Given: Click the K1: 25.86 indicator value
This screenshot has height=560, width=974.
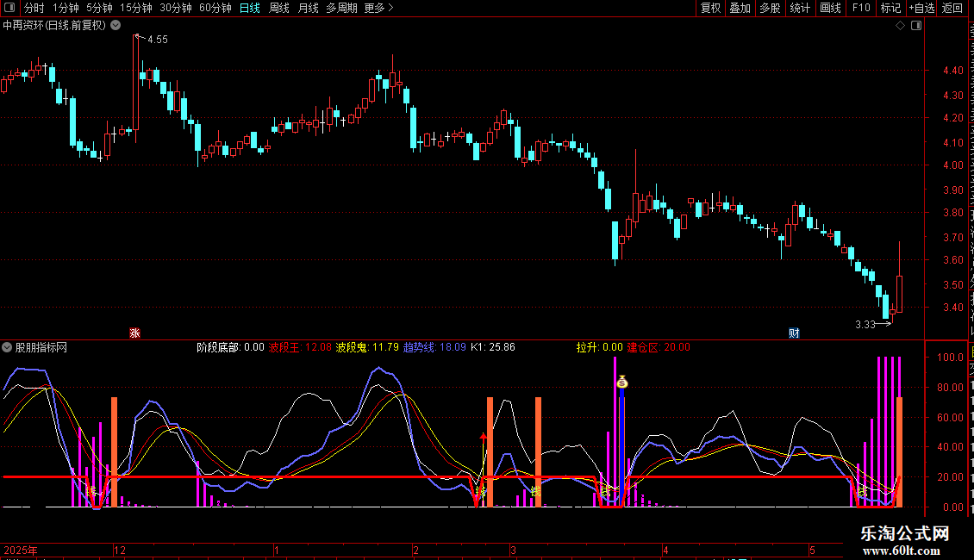Looking at the screenshot, I should (x=492, y=348).
